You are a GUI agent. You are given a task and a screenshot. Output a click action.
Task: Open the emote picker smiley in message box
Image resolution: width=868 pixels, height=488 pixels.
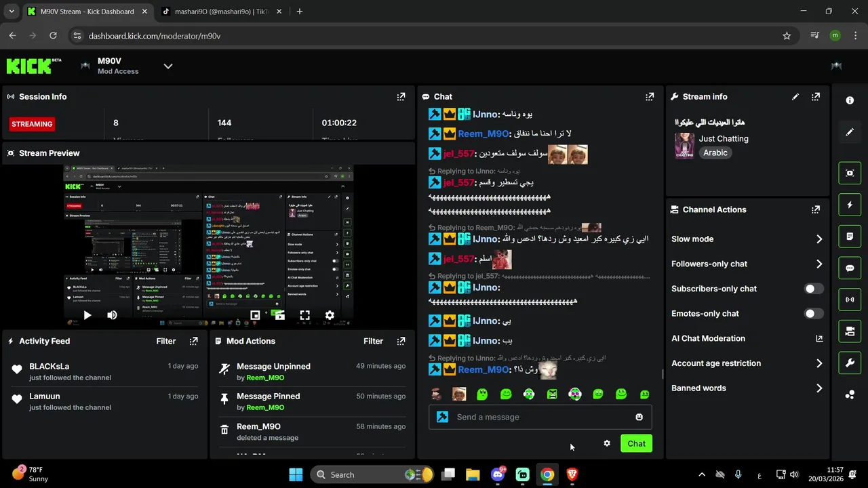coord(639,418)
